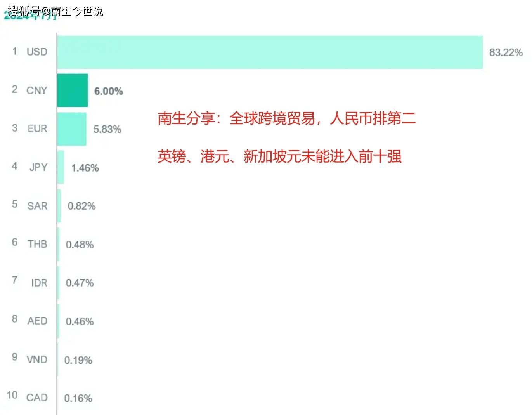Select the THB currency label

point(37,244)
